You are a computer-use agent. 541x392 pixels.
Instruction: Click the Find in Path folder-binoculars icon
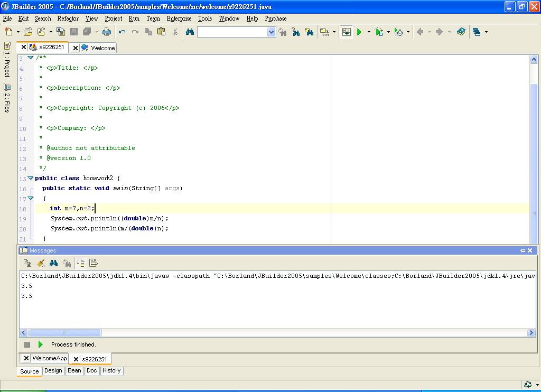pos(309,32)
